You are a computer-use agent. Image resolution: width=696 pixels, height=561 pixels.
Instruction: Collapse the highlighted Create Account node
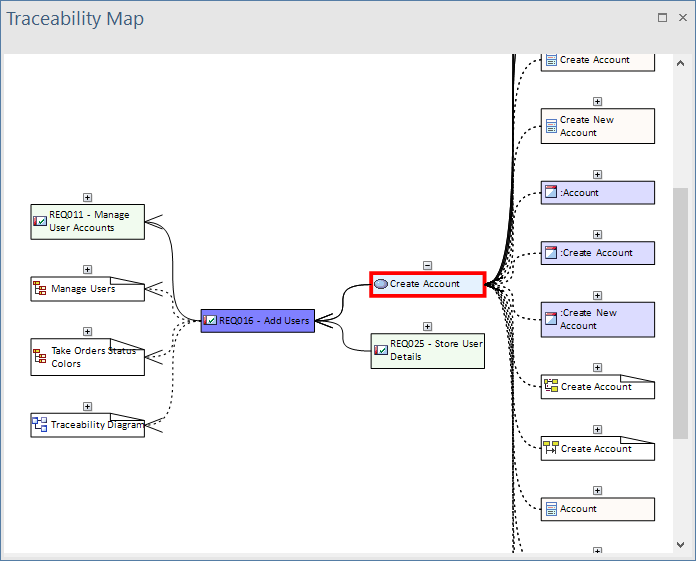tap(427, 265)
